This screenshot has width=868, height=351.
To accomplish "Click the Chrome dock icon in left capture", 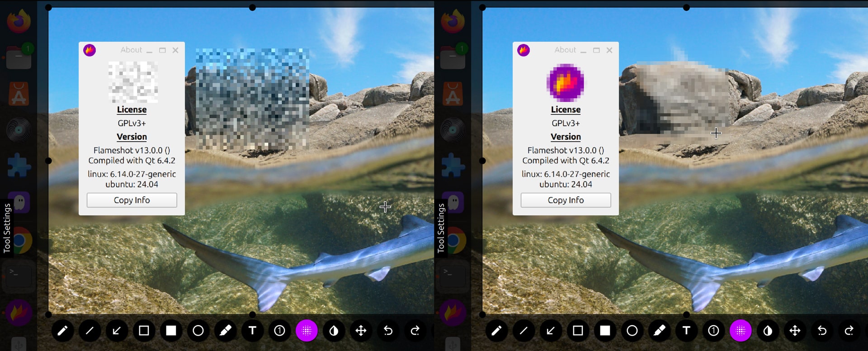I will coord(21,241).
